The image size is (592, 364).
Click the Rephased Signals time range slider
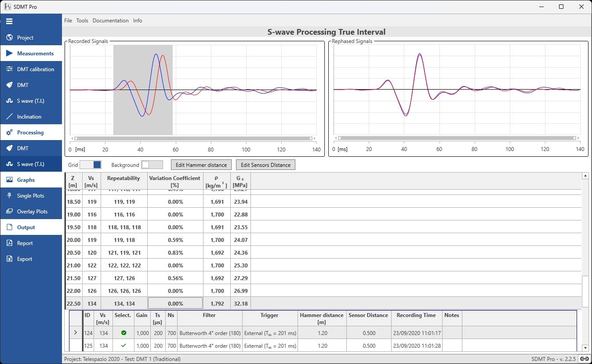point(457,138)
